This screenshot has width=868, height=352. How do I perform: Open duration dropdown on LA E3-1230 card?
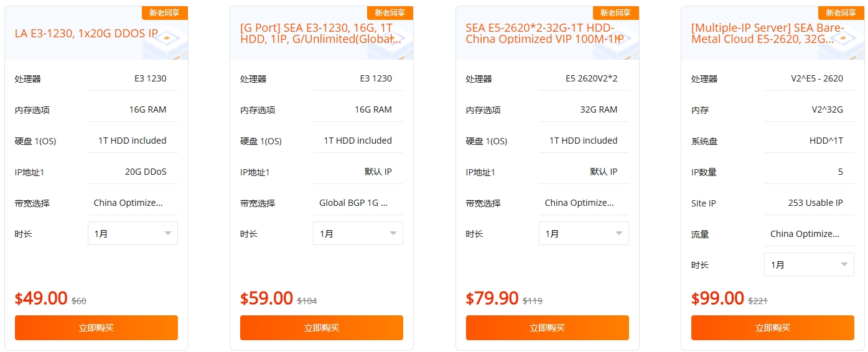pyautogui.click(x=133, y=233)
